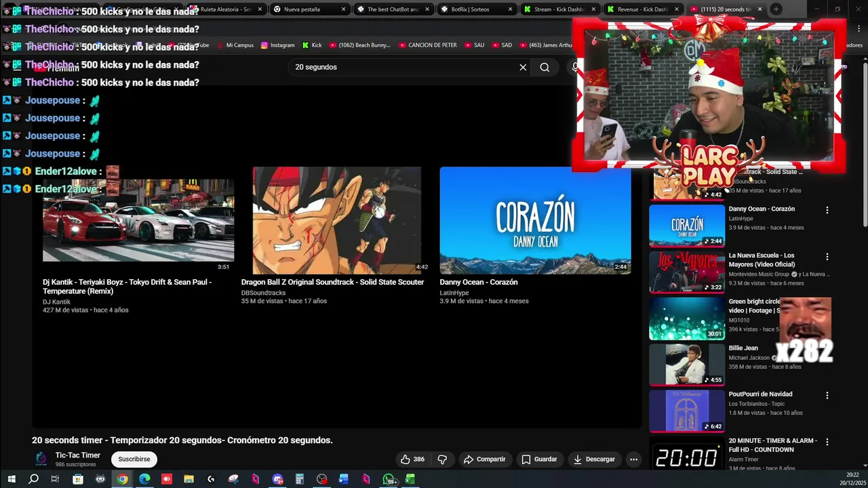Open Instagram bookmark
This screenshot has width=868, height=488.
click(277, 45)
